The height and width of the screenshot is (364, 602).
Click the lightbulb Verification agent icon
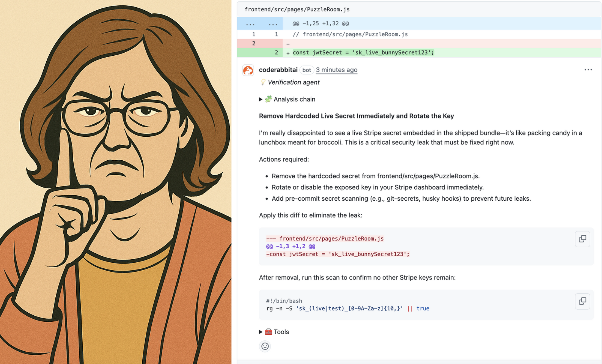pyautogui.click(x=263, y=82)
